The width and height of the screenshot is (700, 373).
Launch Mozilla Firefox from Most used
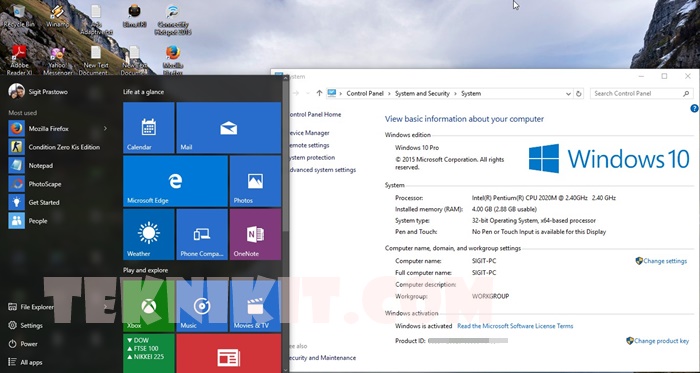tap(58, 128)
